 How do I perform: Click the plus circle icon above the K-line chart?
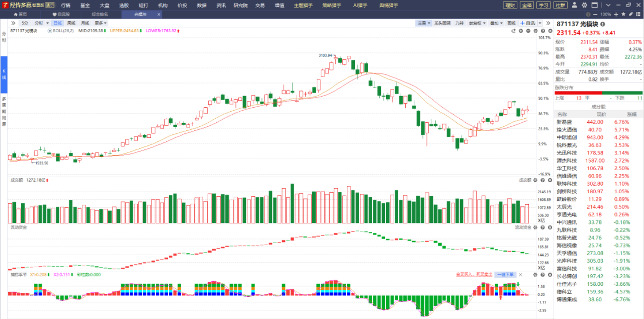click(x=521, y=31)
